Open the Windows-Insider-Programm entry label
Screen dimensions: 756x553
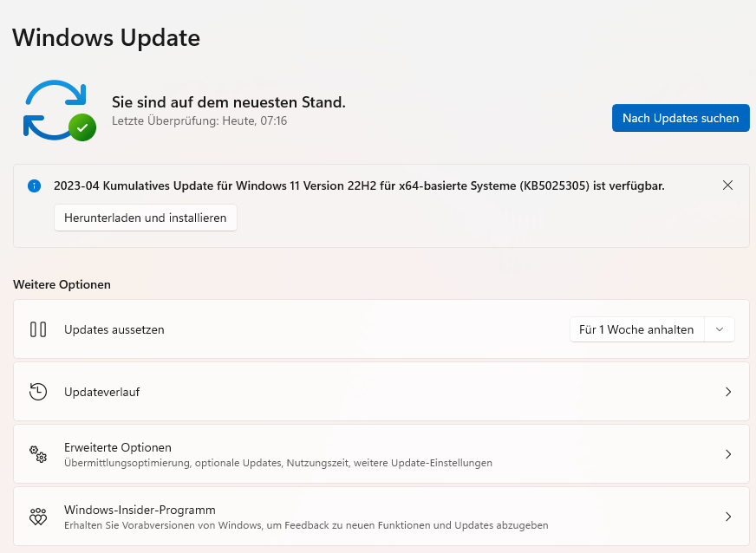click(x=140, y=510)
